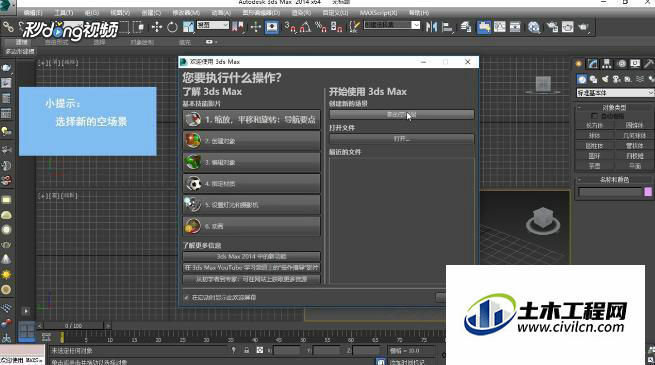The image size is (655, 365).
Task: Select the Cameras category icon
Action: pos(616,79)
